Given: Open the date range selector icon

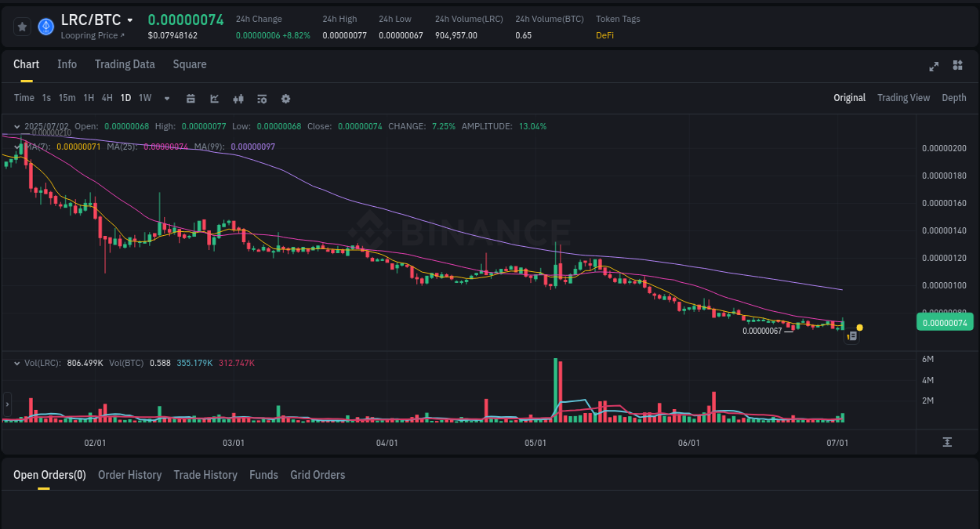Looking at the screenshot, I should [191, 98].
